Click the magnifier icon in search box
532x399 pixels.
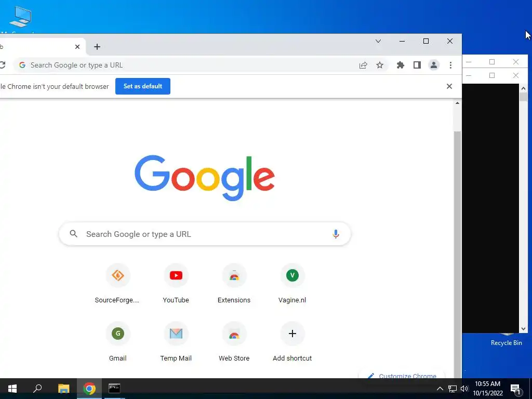tap(74, 233)
